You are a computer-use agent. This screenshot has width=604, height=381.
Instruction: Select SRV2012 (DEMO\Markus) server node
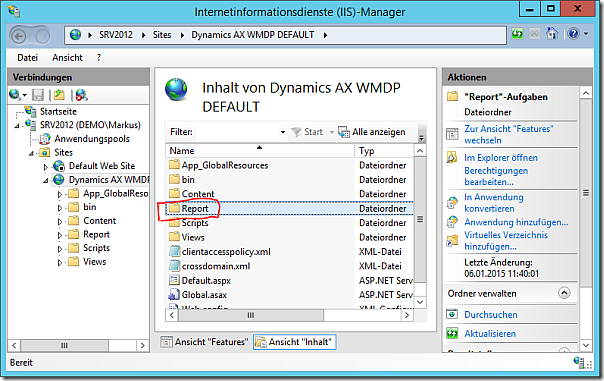[x=90, y=125]
